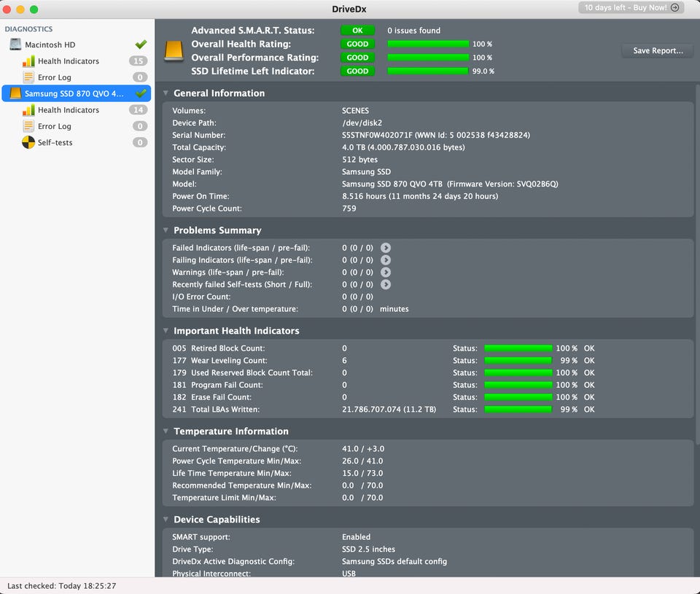The width and height of the screenshot is (700, 594).
Task: Open details arrow for Failed Indicators
Action: click(x=386, y=248)
